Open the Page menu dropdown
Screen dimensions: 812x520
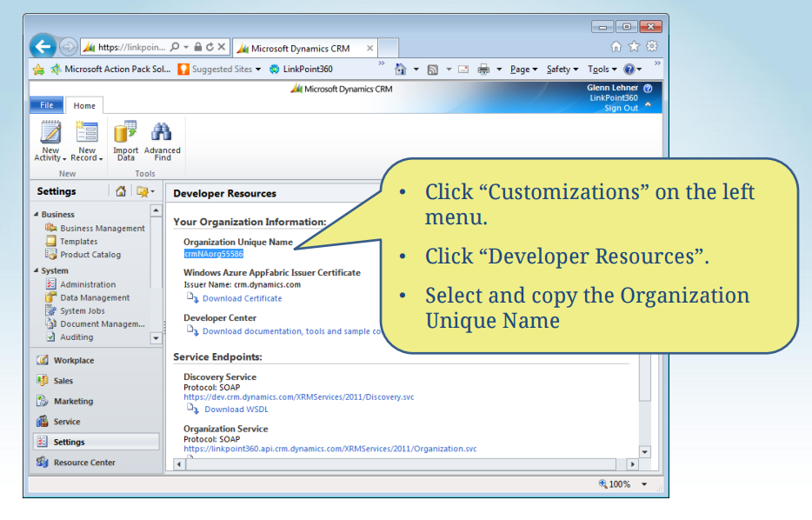point(524,70)
